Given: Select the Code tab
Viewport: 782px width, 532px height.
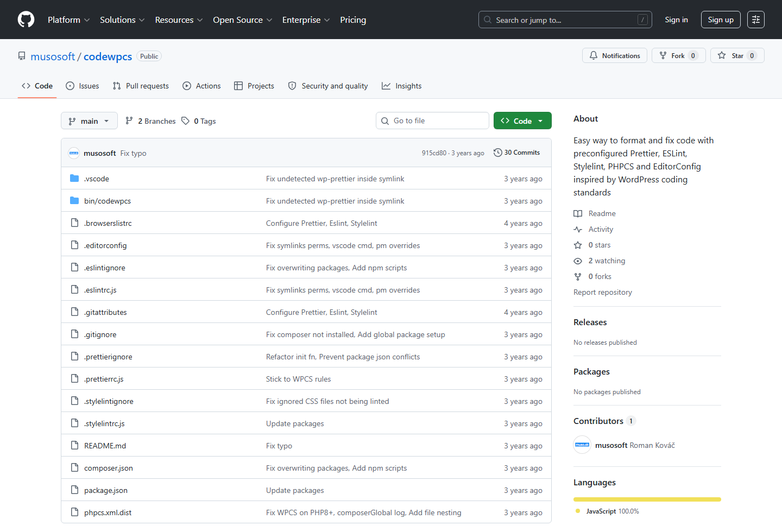Looking at the screenshot, I should [x=37, y=86].
